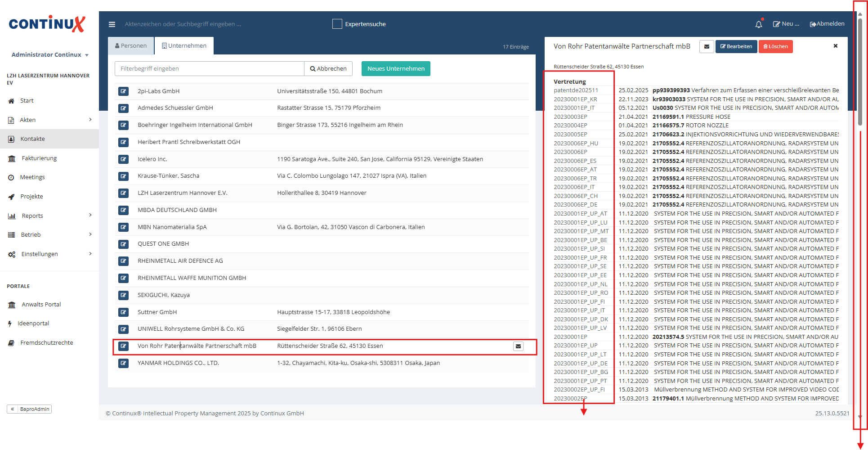Open the notifications bell
Screen dimensions: 868x450
(x=759, y=24)
